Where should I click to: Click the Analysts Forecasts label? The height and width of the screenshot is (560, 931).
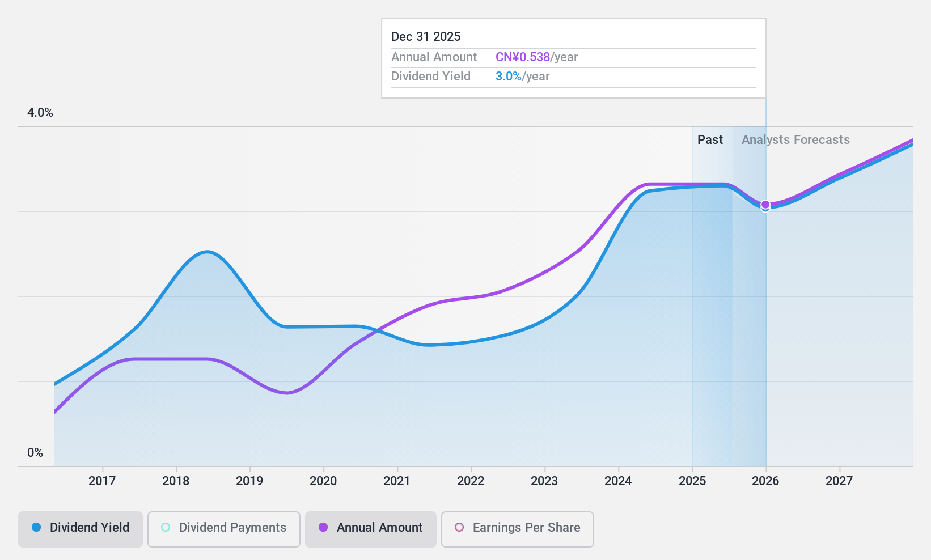pyautogui.click(x=795, y=140)
